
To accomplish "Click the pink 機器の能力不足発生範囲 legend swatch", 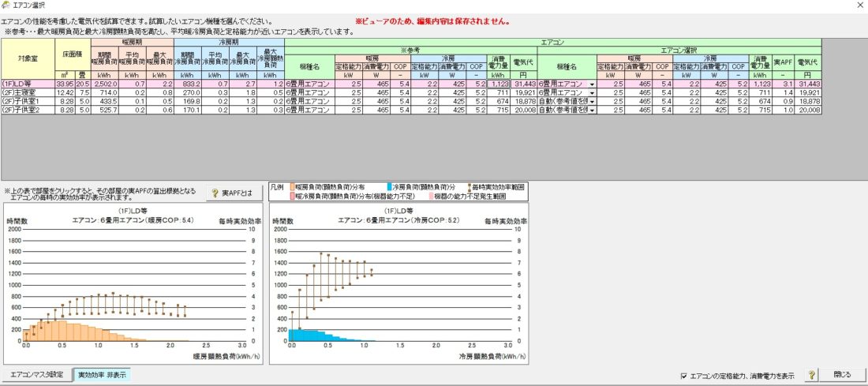I will (430, 196).
